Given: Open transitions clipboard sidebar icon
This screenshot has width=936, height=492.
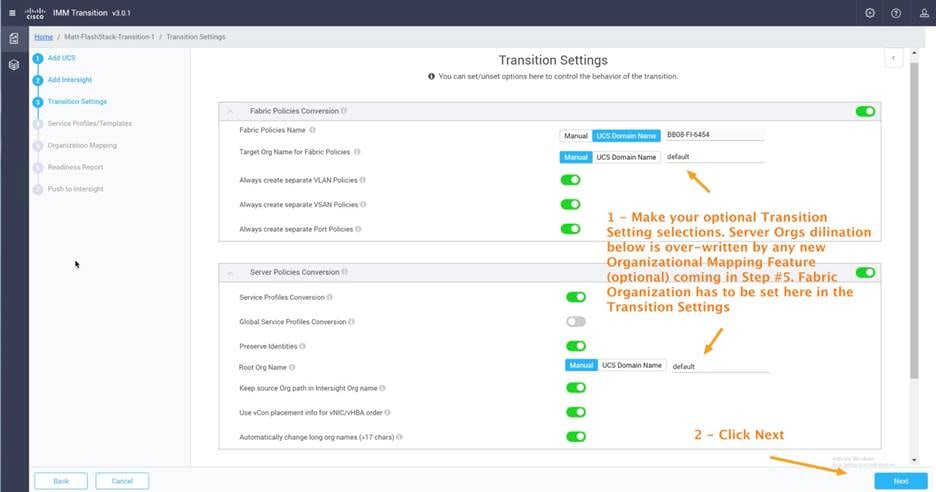Looking at the screenshot, I should point(14,39).
